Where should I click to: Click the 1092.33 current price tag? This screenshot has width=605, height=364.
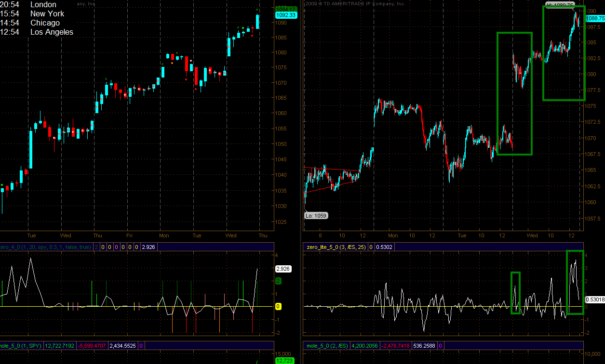(x=285, y=15)
